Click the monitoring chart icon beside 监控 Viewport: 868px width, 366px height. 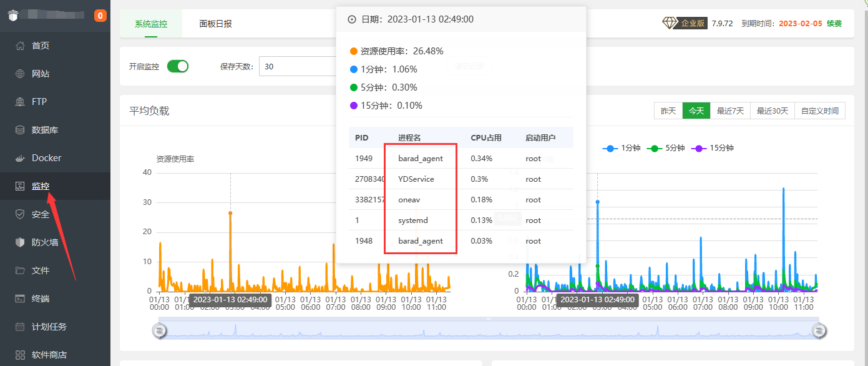[x=20, y=186]
